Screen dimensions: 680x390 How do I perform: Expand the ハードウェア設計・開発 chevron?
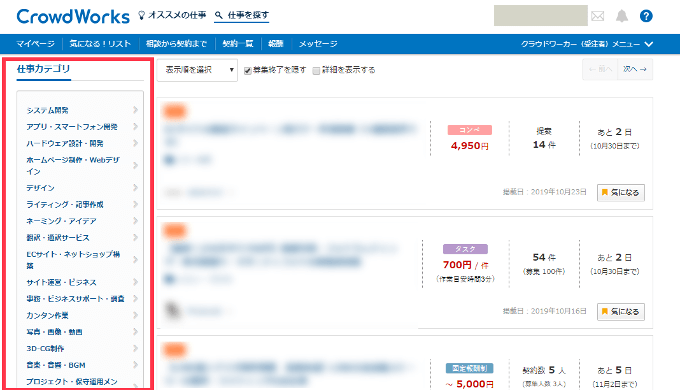click(135, 143)
